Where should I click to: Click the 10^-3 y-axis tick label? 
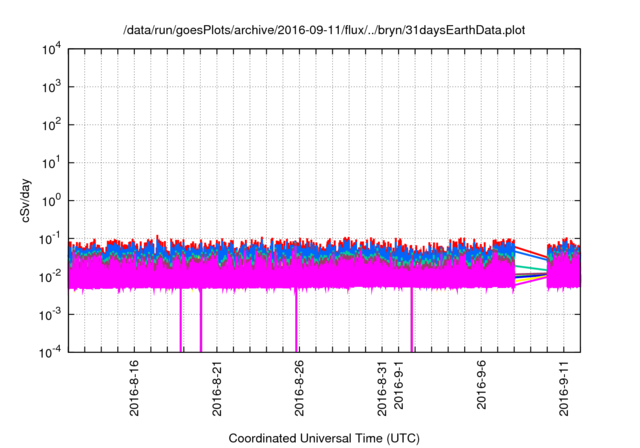pyautogui.click(x=50, y=315)
